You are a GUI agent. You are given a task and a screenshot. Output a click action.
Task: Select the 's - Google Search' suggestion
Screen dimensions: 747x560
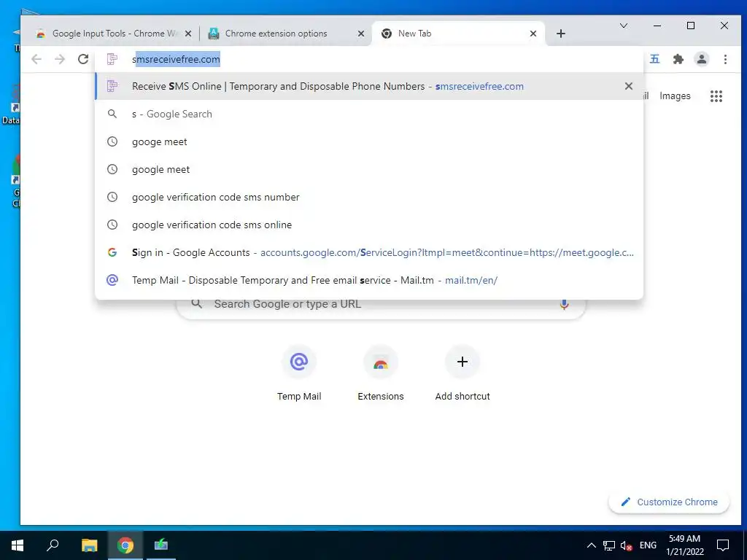(369, 114)
